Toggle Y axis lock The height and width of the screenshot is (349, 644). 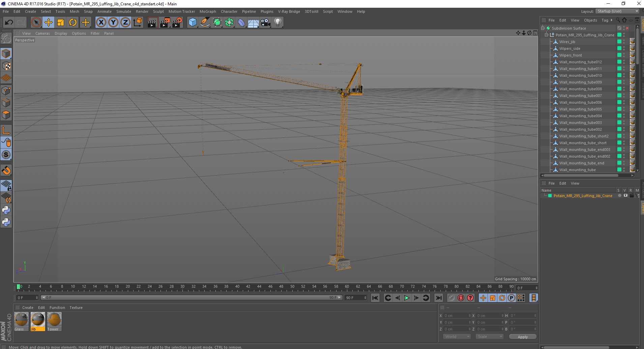pyautogui.click(x=113, y=23)
